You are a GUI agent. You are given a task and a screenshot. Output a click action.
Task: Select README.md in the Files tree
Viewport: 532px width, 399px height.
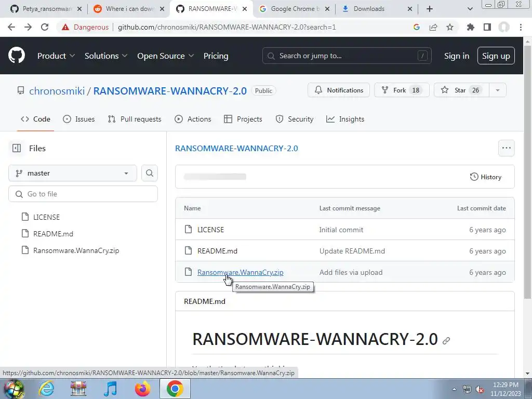(54, 234)
